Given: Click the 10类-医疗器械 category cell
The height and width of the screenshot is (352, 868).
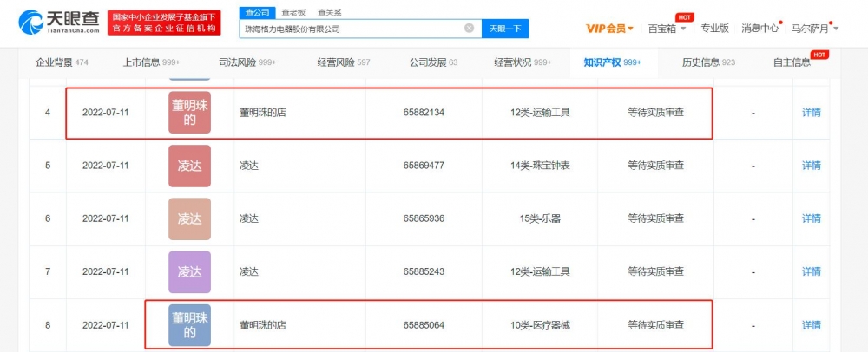Looking at the screenshot, I should pos(540,325).
